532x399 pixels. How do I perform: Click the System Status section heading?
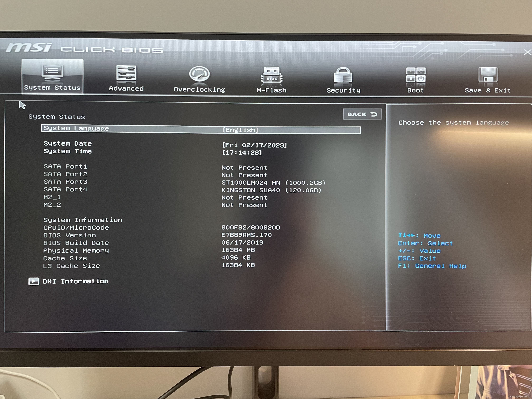coord(56,117)
